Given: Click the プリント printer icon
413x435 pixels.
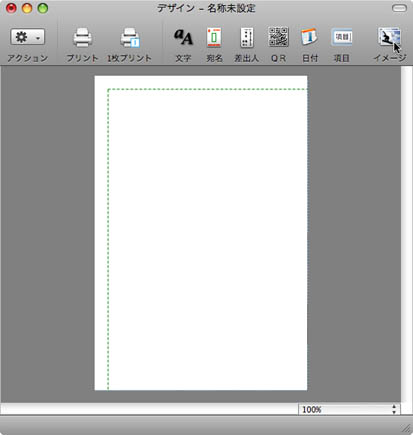Looking at the screenshot, I should pos(82,38).
